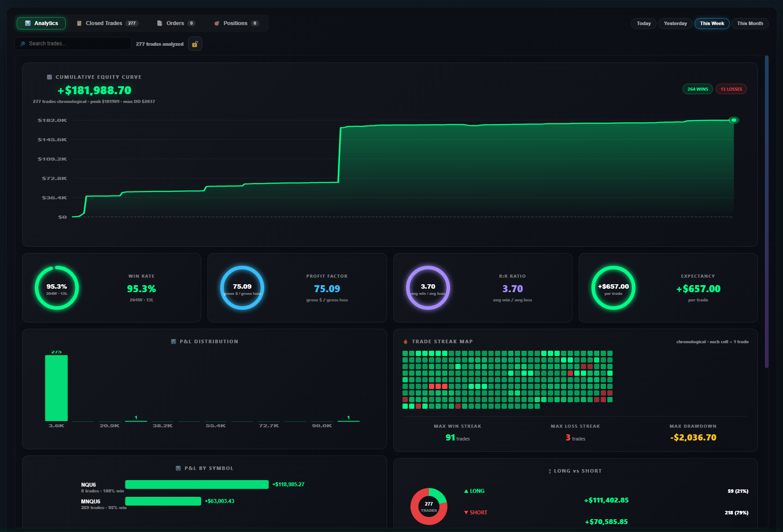Click the P&L By Symbol icon

178,468
